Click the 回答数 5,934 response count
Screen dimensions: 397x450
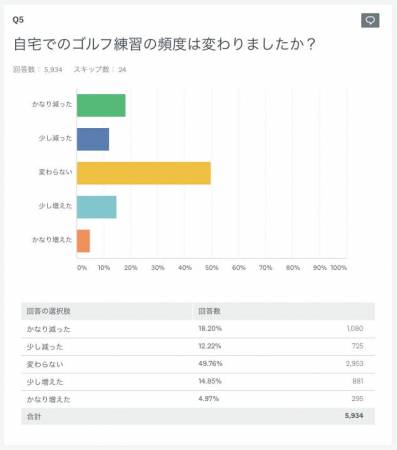coord(38,69)
